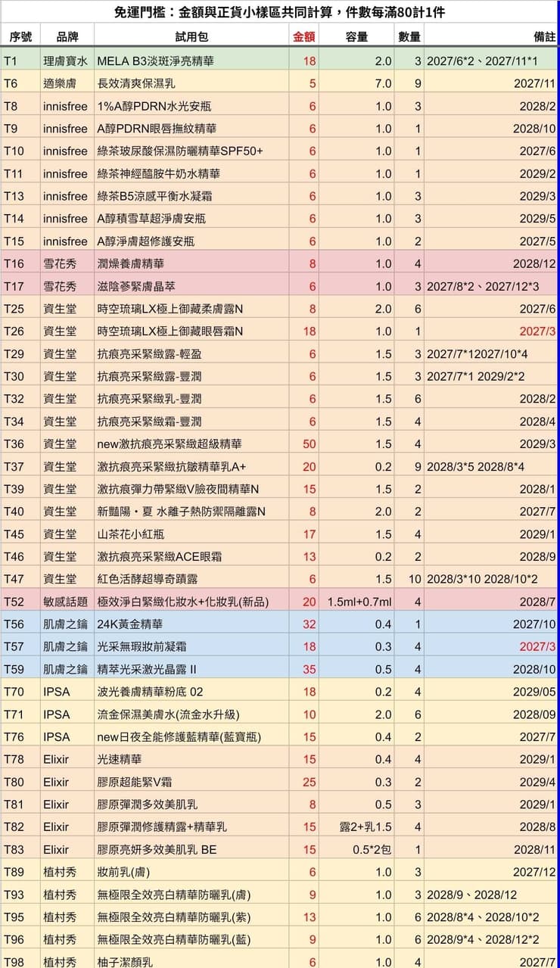The image size is (560, 968).
Task: Click 潤燥養膚精華 in row T16
Action: click(191, 263)
